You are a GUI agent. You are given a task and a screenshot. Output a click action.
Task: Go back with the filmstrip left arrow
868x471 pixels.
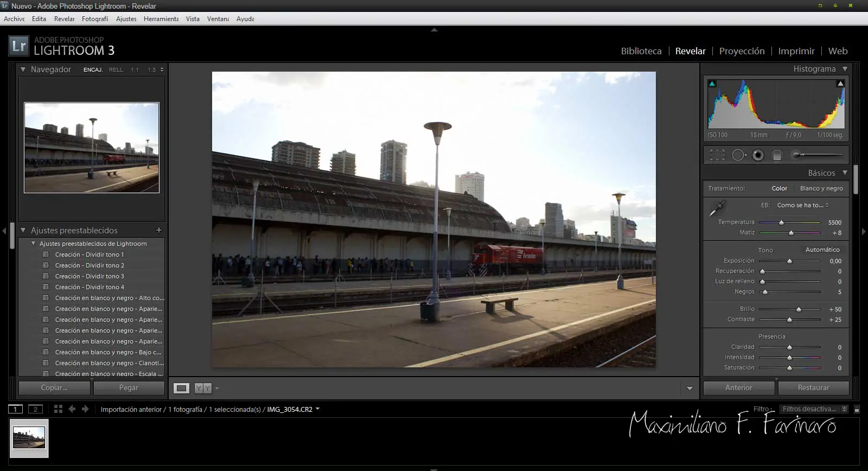(x=72, y=409)
